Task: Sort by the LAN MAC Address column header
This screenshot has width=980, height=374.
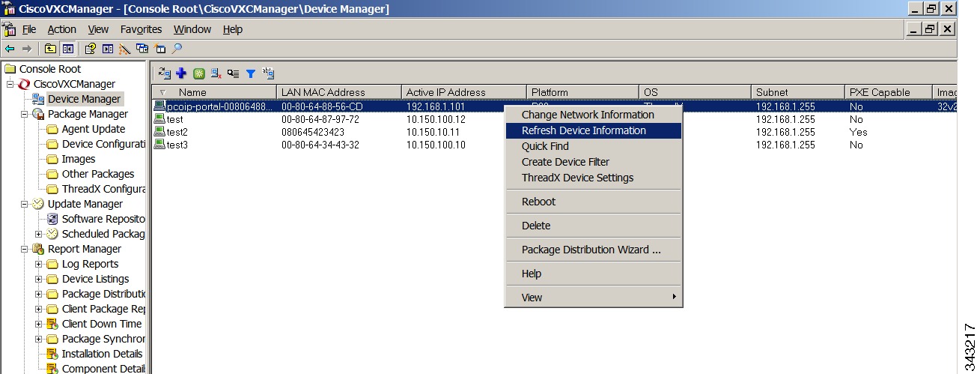Action: [x=338, y=92]
